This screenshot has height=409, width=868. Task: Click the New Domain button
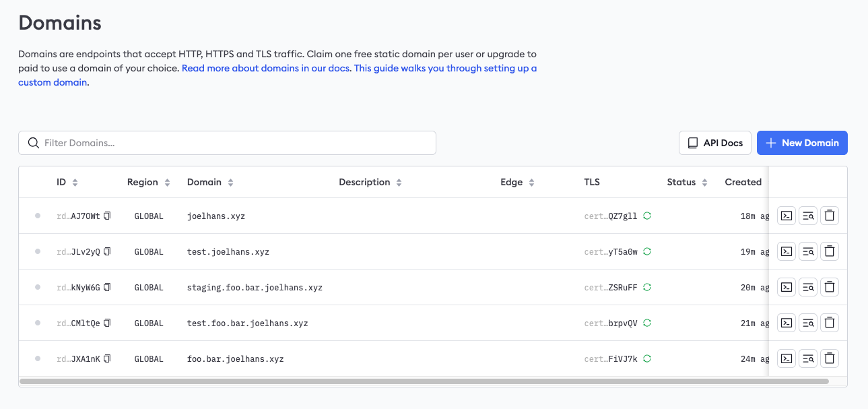(801, 143)
